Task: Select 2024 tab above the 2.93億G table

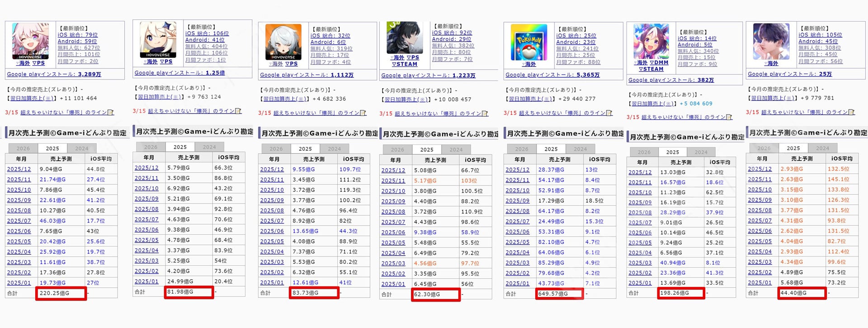Action: tap(822, 148)
